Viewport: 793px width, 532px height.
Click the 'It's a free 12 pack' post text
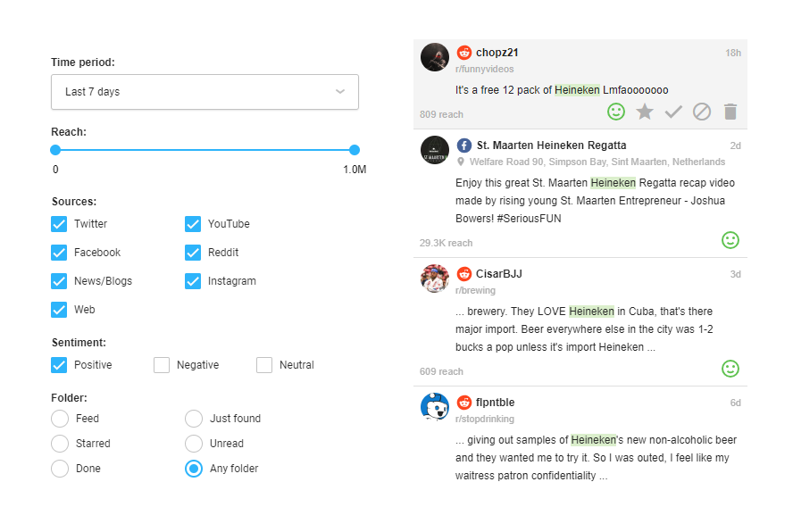(562, 90)
